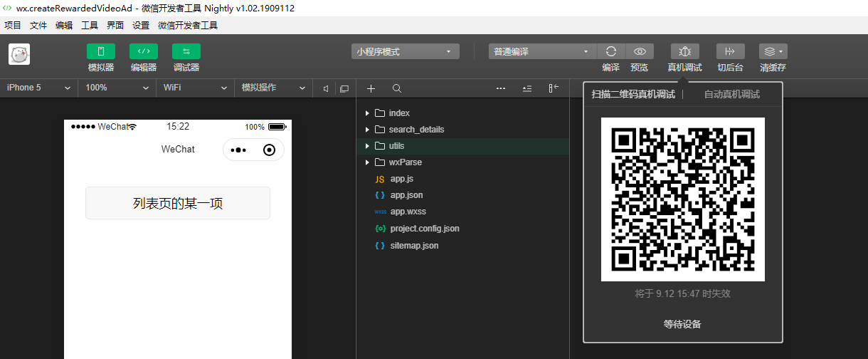Open the WiFi network dropdown
The width and height of the screenshot is (868, 359).
[x=196, y=88]
